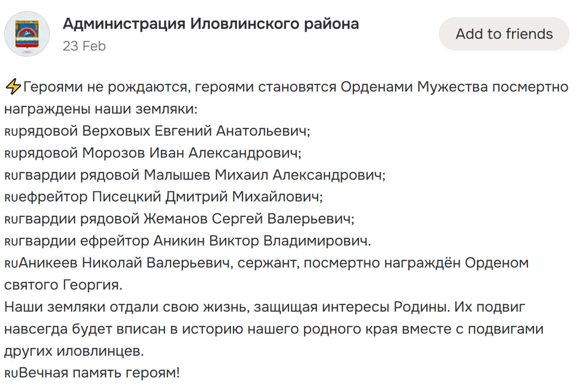
Task: Click RU flag icon before Верховых line
Action: [12, 132]
